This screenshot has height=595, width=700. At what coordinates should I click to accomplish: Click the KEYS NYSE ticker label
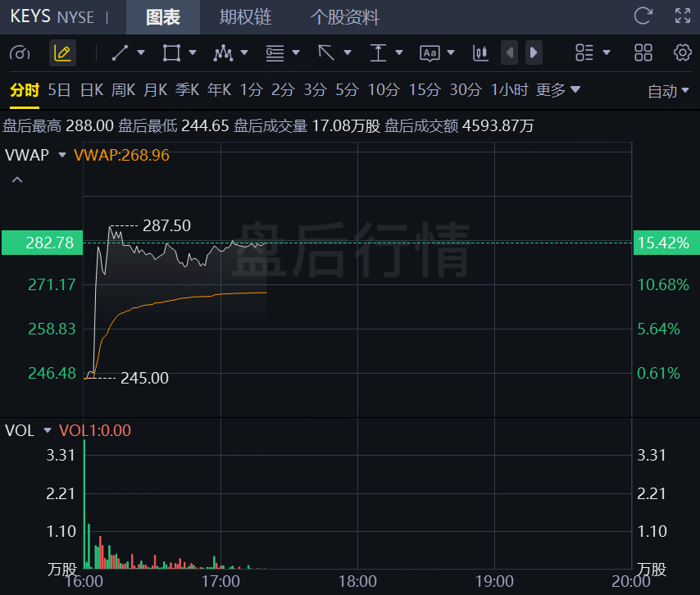(x=52, y=17)
